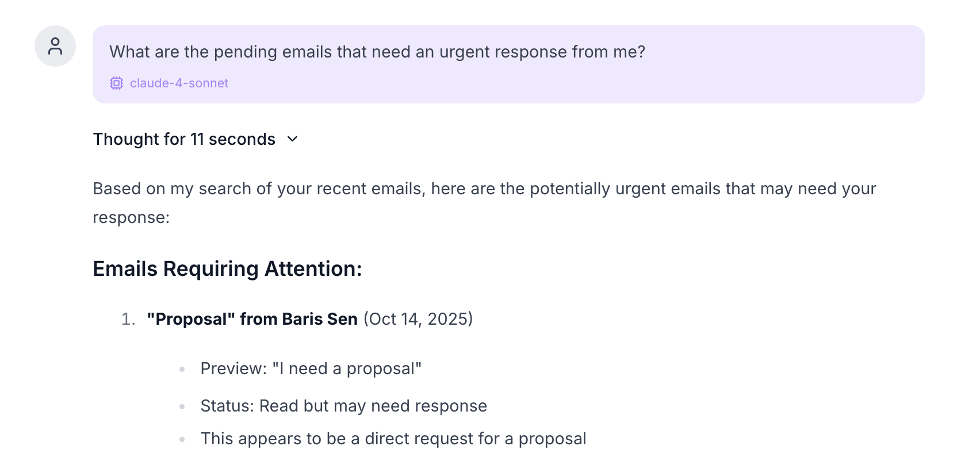
Task: Click the list number 1 marker
Action: pos(128,320)
